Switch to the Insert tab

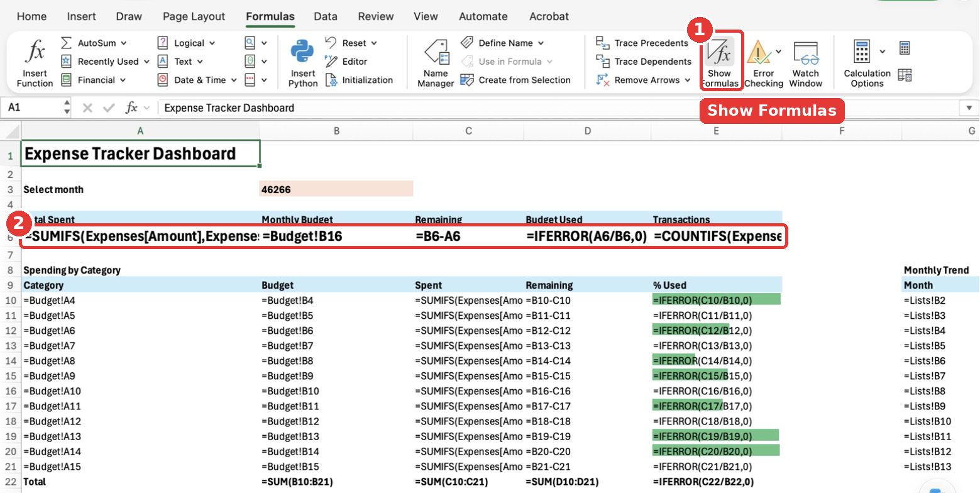pos(82,16)
